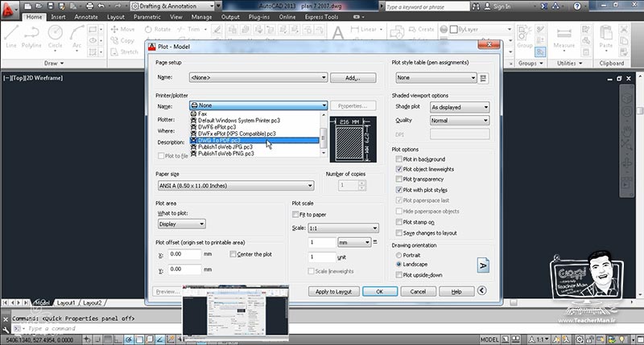Check Plot upside-down option
644x345 pixels.
tap(398, 275)
